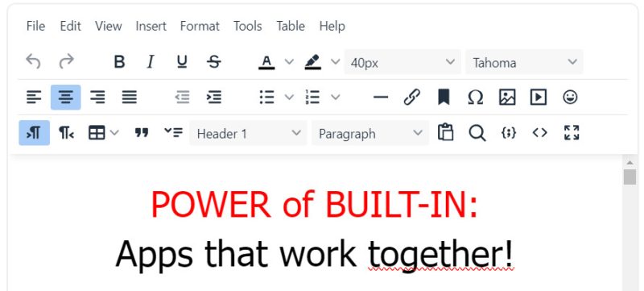
Task: Open the Paragraph format dropdown
Action: tap(370, 133)
